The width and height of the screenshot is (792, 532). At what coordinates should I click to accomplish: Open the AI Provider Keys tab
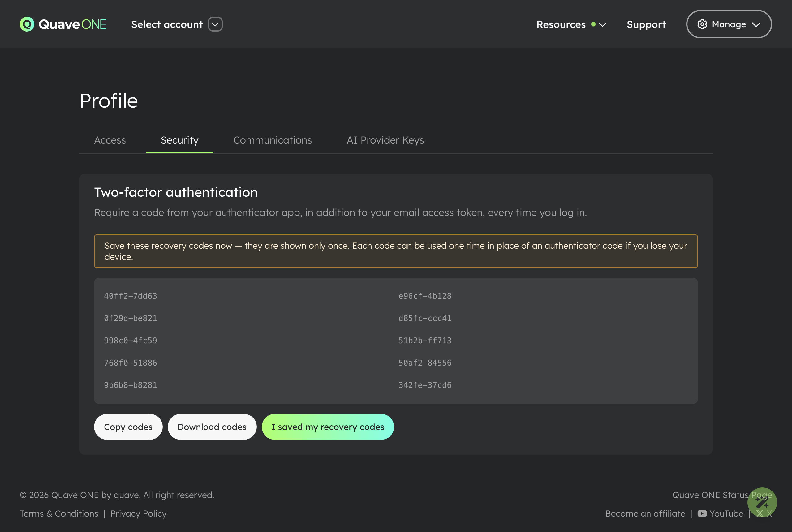385,140
